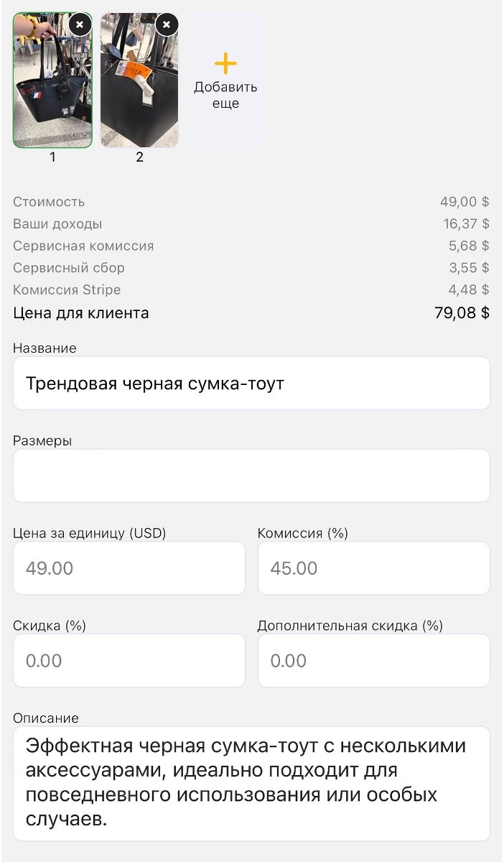Click the empty Размеры field

pos(251,476)
